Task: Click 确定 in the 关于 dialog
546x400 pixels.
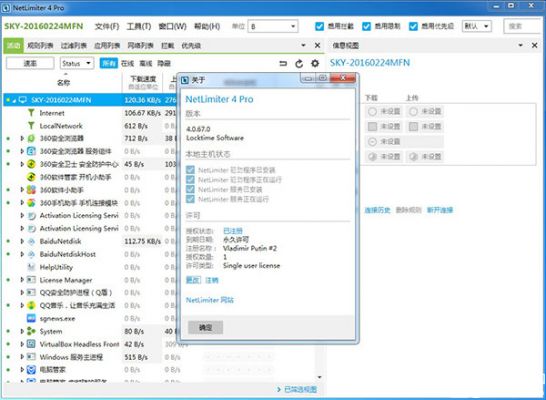Action: click(x=205, y=328)
